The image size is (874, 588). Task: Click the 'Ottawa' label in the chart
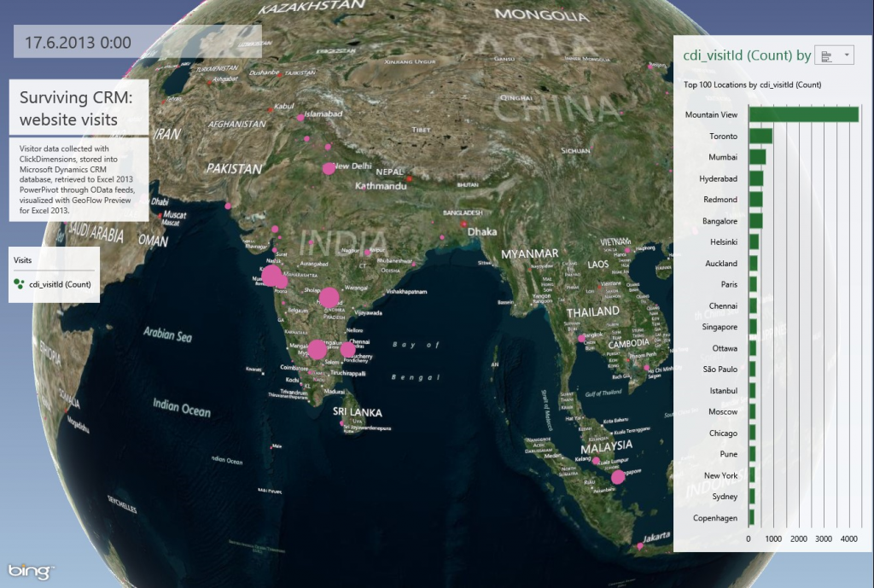coord(725,348)
